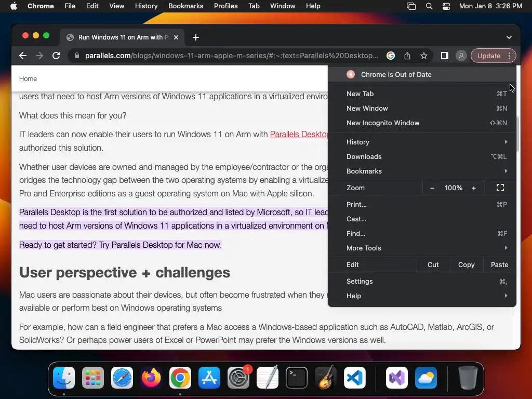The height and width of the screenshot is (399, 532).
Task: Reload the current page
Action: [x=56, y=56]
